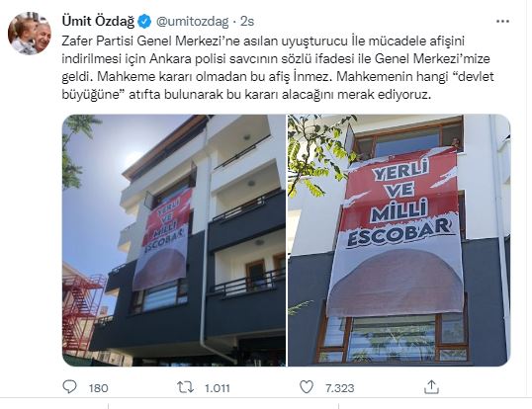Viewport: 532px width, 409px height.
Task: Click the tweet text about Zafer Partisi
Action: coord(278,68)
